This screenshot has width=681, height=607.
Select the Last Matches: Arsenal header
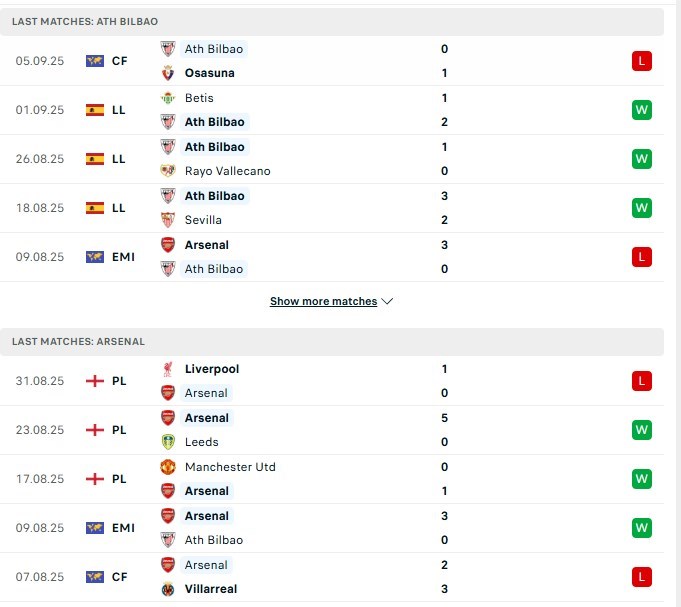tap(332, 342)
